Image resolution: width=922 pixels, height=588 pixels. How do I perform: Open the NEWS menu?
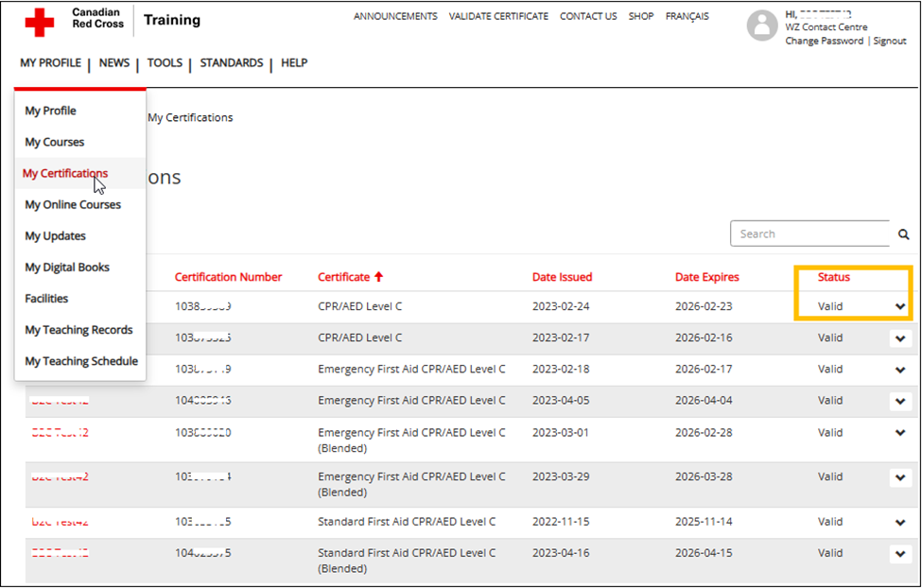pos(114,62)
